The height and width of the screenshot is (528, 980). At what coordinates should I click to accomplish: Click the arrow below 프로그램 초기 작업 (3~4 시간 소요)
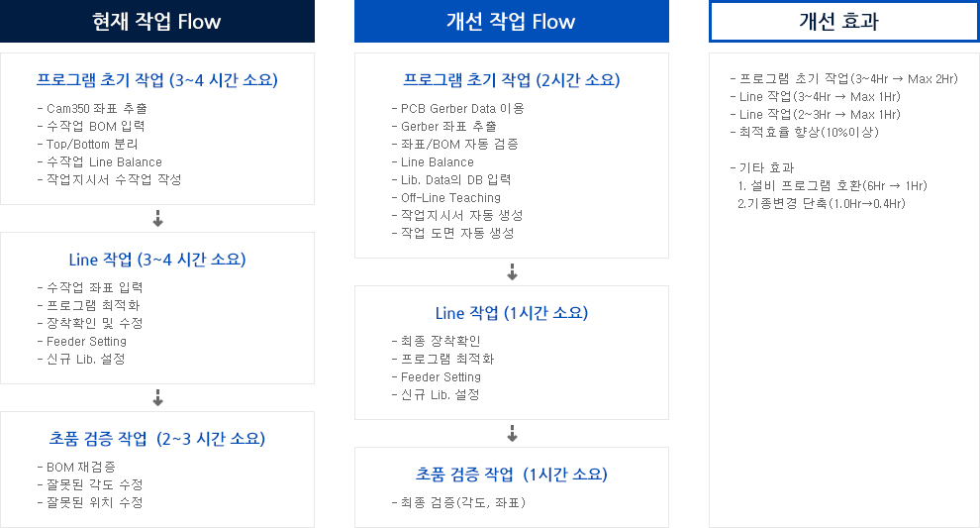(157, 218)
